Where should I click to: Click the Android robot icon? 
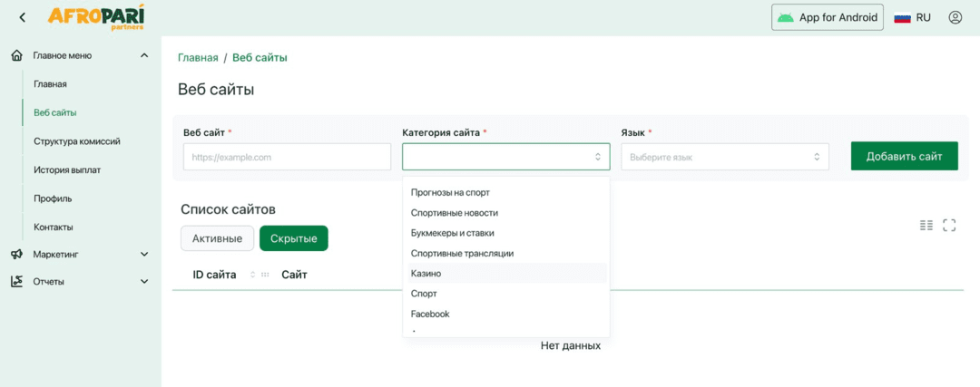[786, 17]
